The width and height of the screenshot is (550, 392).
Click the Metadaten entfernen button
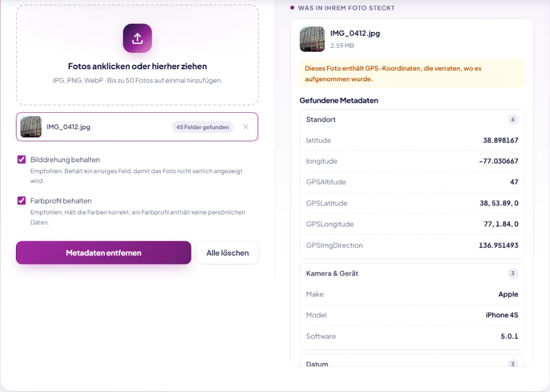coord(103,252)
